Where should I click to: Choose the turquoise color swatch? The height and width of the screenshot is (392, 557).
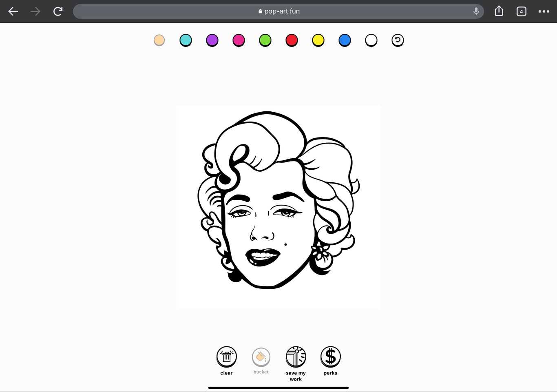186,40
